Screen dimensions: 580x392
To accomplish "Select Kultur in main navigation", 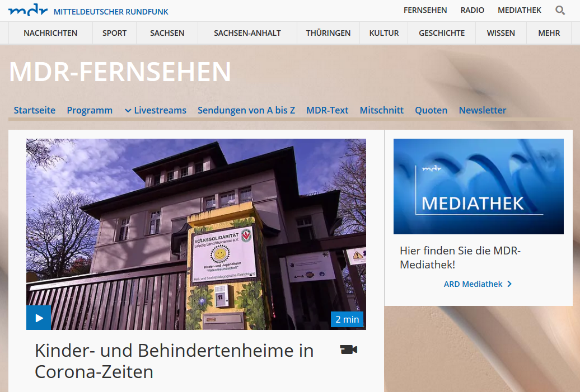I will 384,33.
